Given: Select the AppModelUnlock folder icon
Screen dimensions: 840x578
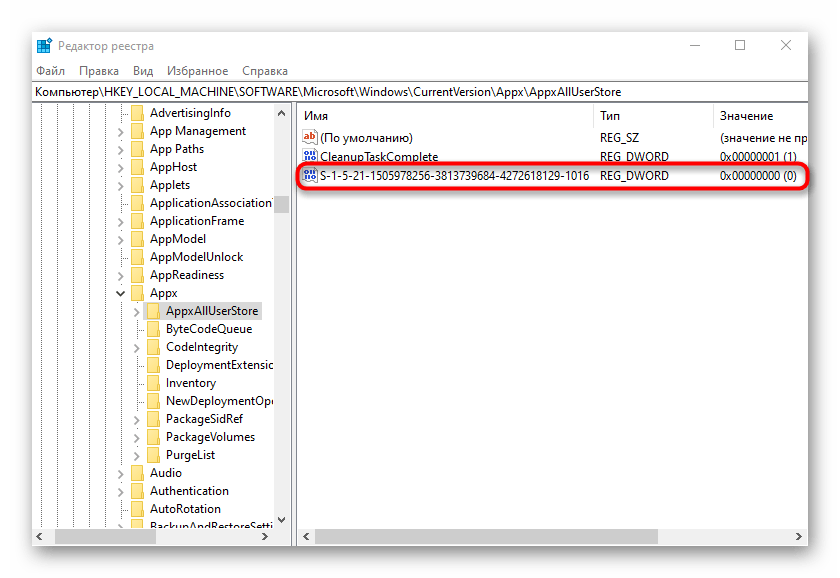Looking at the screenshot, I should pyautogui.click(x=138, y=257).
